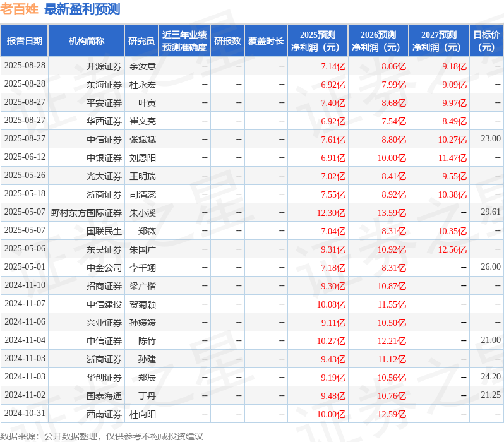Viewport: 504px width, 442px height.
Task: Select target price 21.00
Action: [x=491, y=340]
